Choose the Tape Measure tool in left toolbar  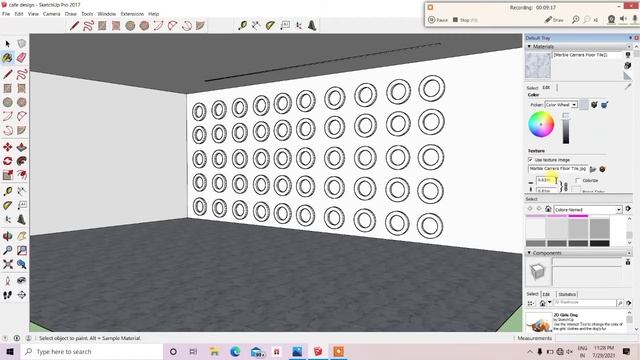(7, 191)
